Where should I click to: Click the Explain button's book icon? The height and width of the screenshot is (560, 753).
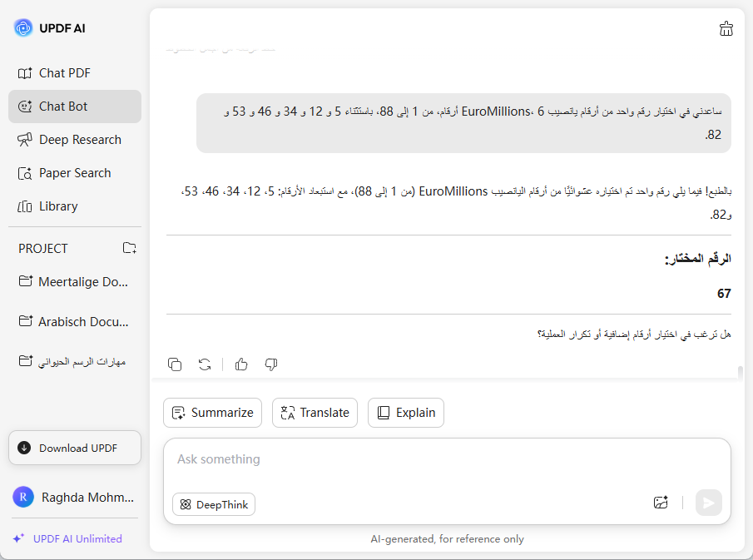point(384,413)
